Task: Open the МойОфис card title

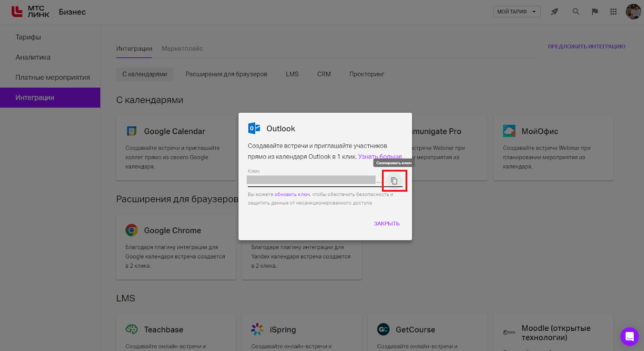Action: [x=540, y=131]
